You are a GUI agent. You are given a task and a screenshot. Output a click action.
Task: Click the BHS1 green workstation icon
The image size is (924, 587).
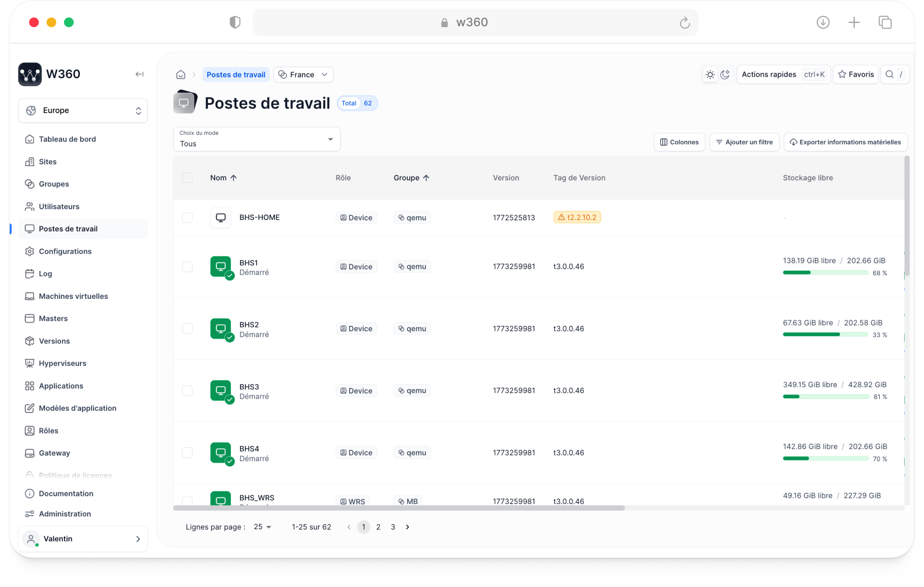click(221, 267)
